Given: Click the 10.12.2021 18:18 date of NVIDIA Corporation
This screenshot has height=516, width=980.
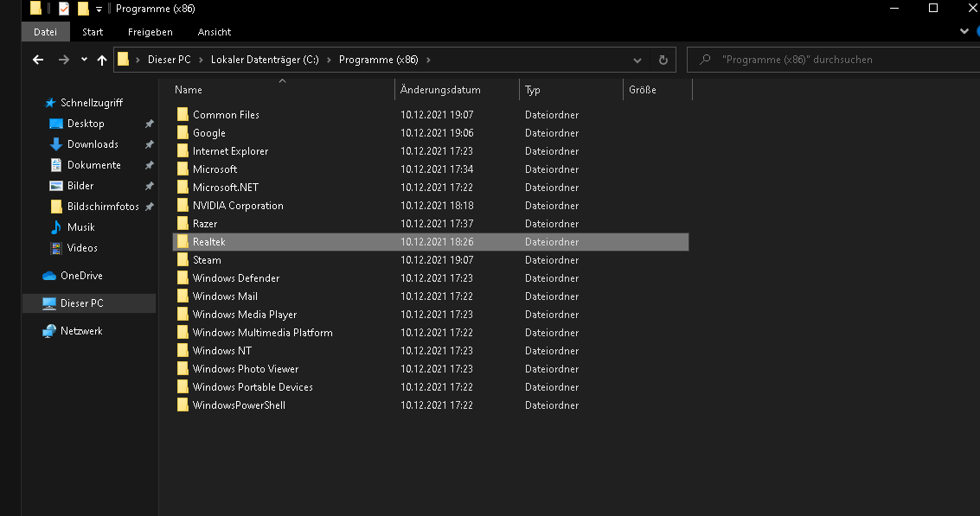Looking at the screenshot, I should coord(437,206).
